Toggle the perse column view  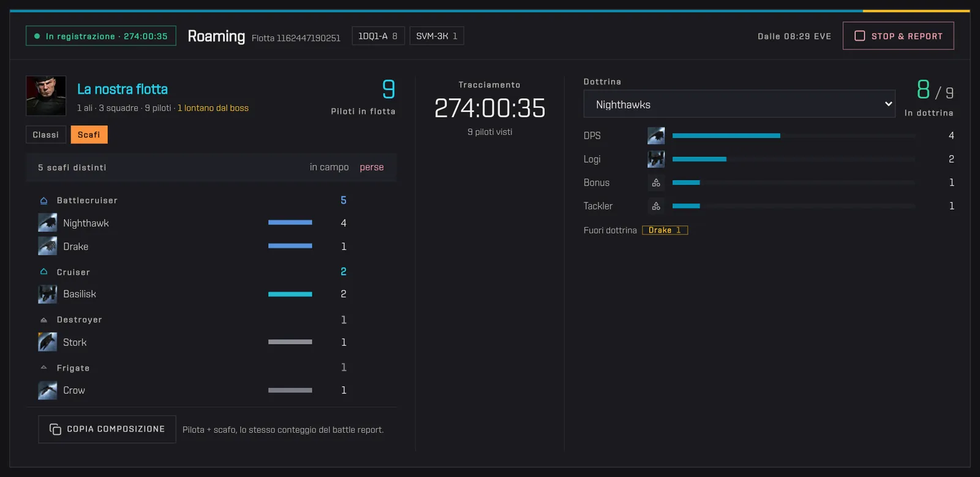pyautogui.click(x=372, y=167)
